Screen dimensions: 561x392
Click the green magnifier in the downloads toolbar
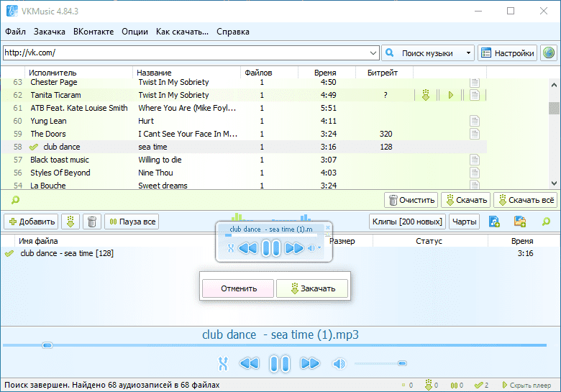click(546, 222)
